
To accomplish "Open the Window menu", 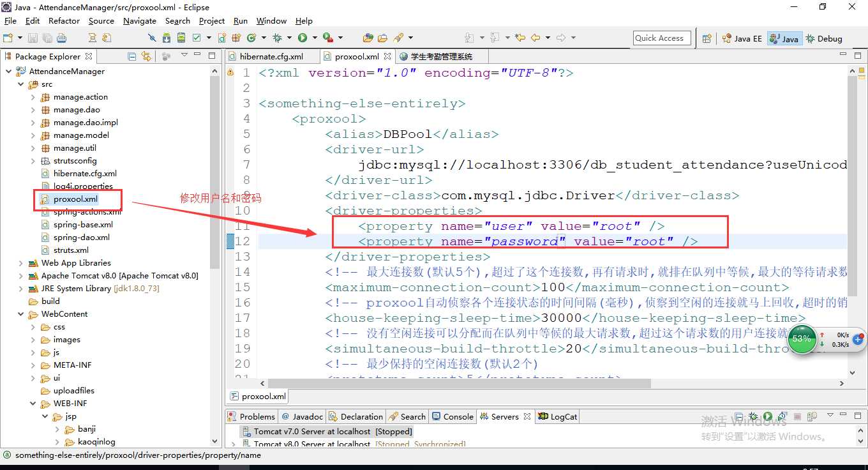I will tap(271, 20).
